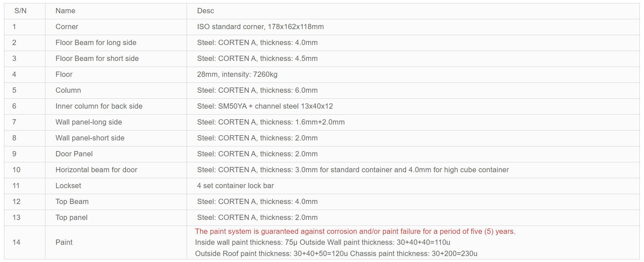Screen dimensions: 644x262
Task: Click the S/N column header
Action: coord(20,11)
